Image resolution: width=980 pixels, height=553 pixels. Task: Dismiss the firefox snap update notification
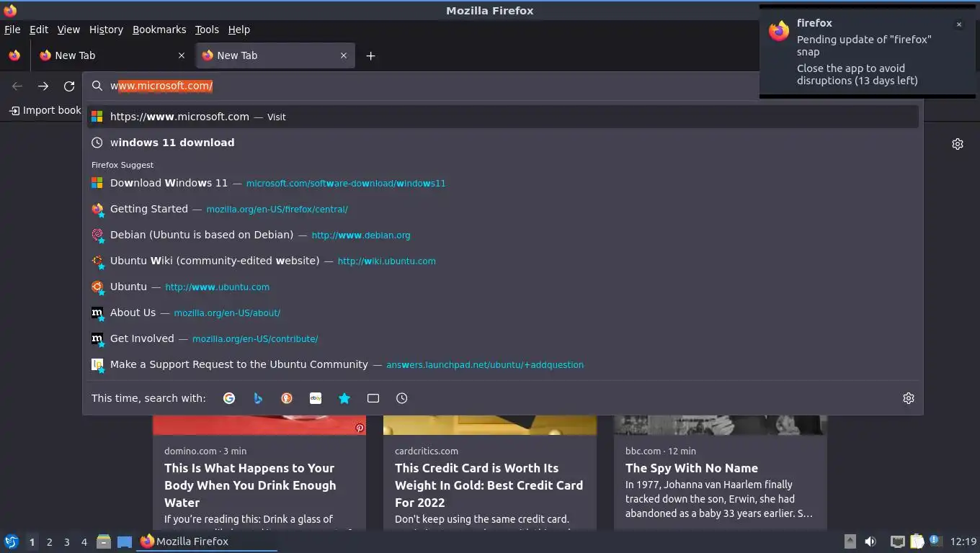point(959,24)
